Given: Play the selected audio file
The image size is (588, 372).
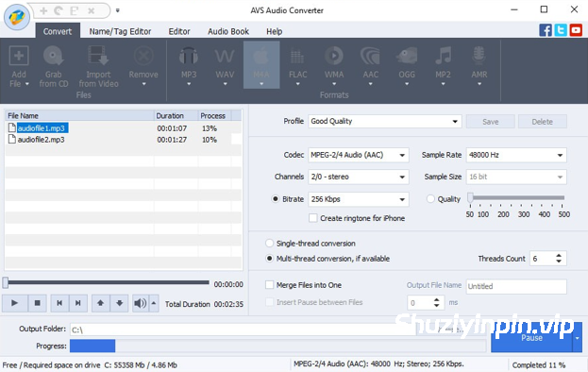Looking at the screenshot, I should pyautogui.click(x=14, y=303).
